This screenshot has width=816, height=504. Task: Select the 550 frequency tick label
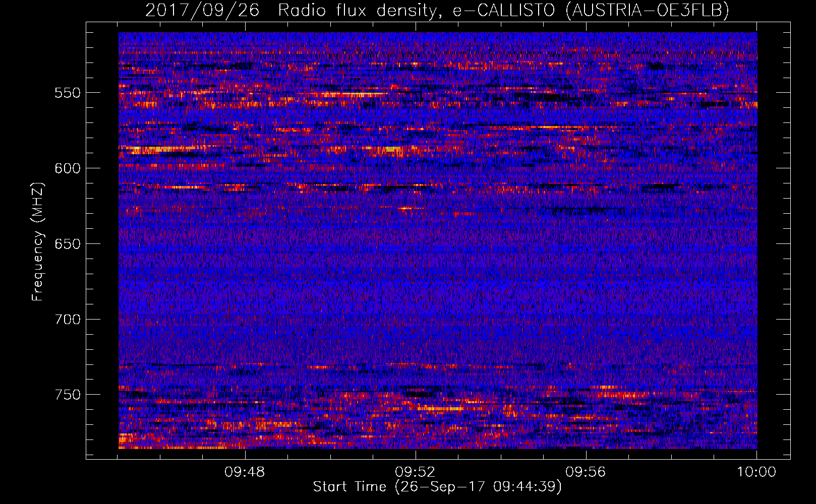point(68,93)
